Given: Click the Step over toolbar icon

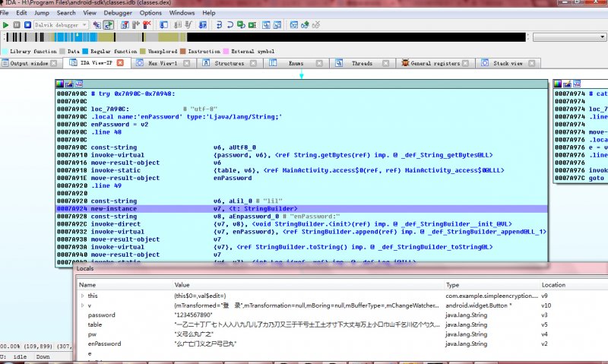Looking at the screenshot, I should 230,25.
